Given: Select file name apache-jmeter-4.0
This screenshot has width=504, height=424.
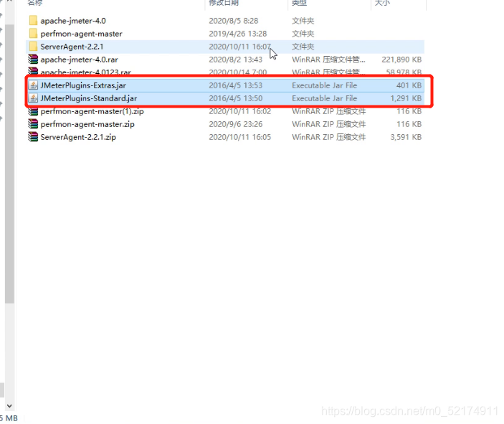Looking at the screenshot, I should (x=73, y=21).
